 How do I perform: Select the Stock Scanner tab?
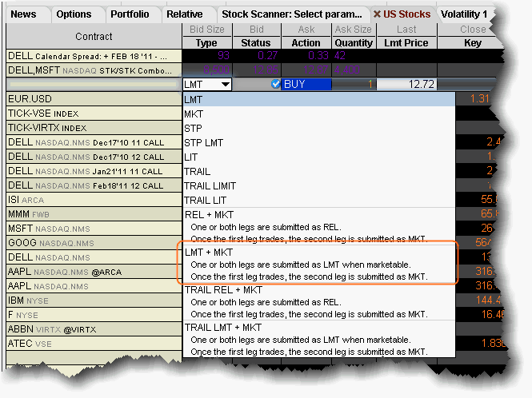coord(292,14)
